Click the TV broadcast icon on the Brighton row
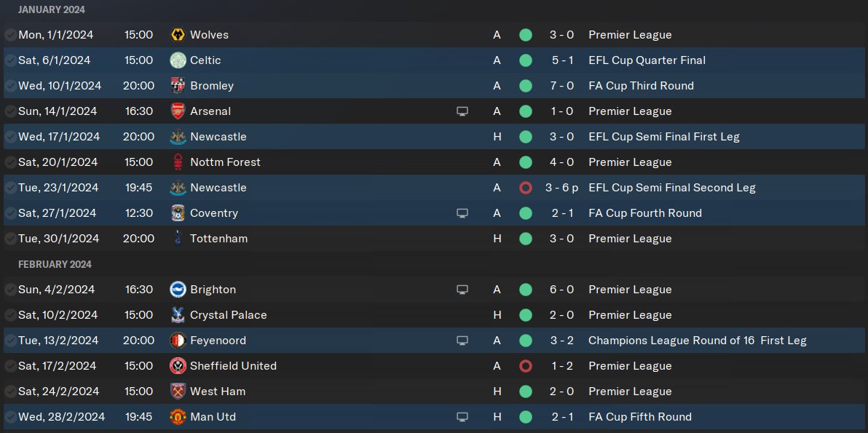 pyautogui.click(x=462, y=290)
